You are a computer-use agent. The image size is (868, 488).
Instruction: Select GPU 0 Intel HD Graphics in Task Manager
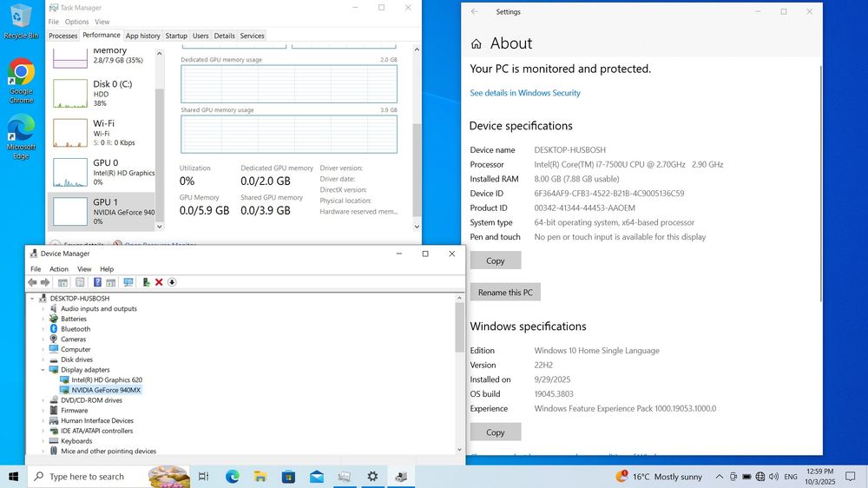[x=102, y=172]
